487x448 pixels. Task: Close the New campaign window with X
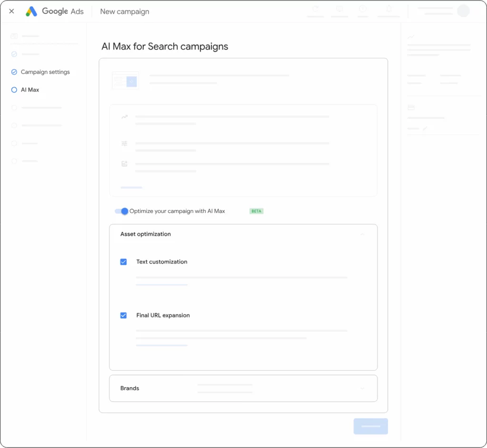[12, 11]
